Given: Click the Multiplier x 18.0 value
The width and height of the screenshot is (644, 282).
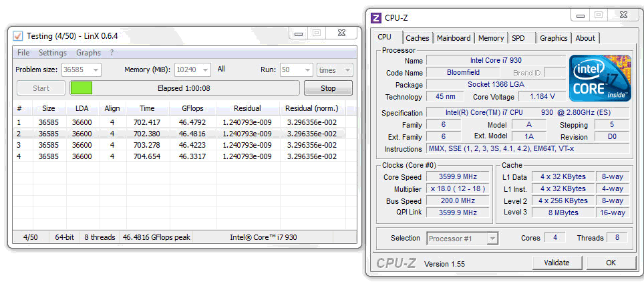Looking at the screenshot, I should (458, 188).
